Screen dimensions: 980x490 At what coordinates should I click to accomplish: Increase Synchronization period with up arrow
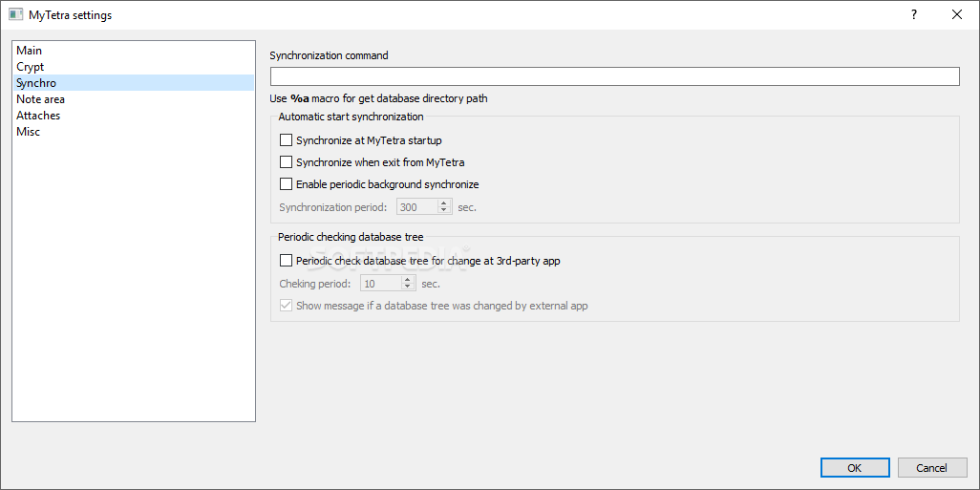[444, 203]
